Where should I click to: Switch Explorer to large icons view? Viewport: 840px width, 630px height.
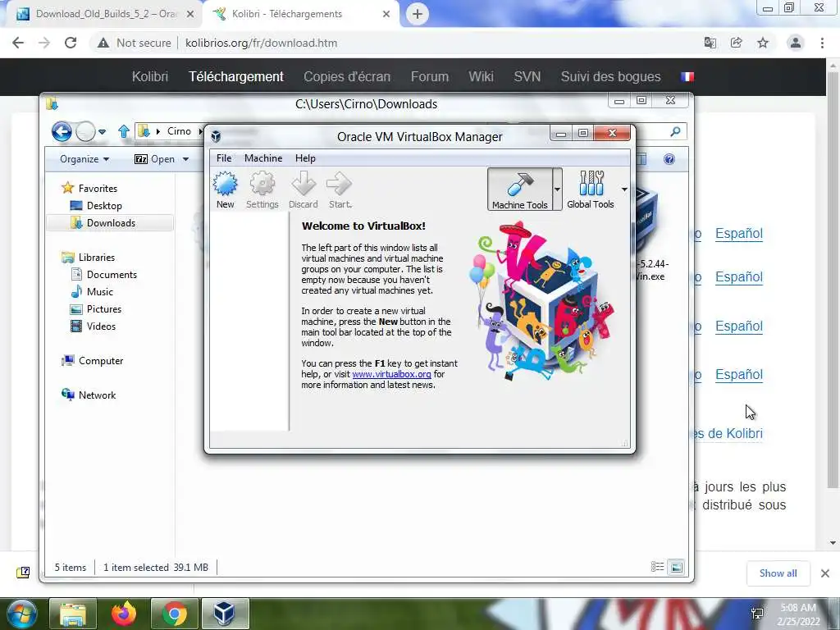(x=677, y=567)
